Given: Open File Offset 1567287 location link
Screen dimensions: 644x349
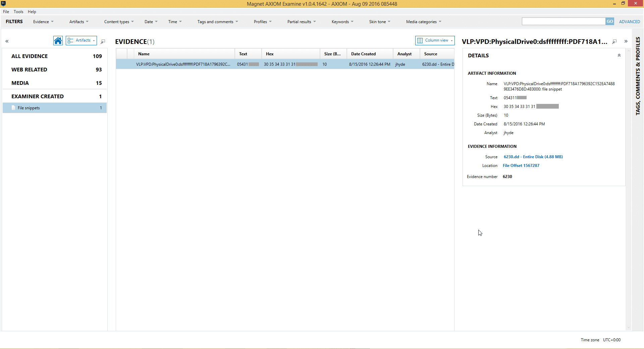Looking at the screenshot, I should click(x=521, y=166).
